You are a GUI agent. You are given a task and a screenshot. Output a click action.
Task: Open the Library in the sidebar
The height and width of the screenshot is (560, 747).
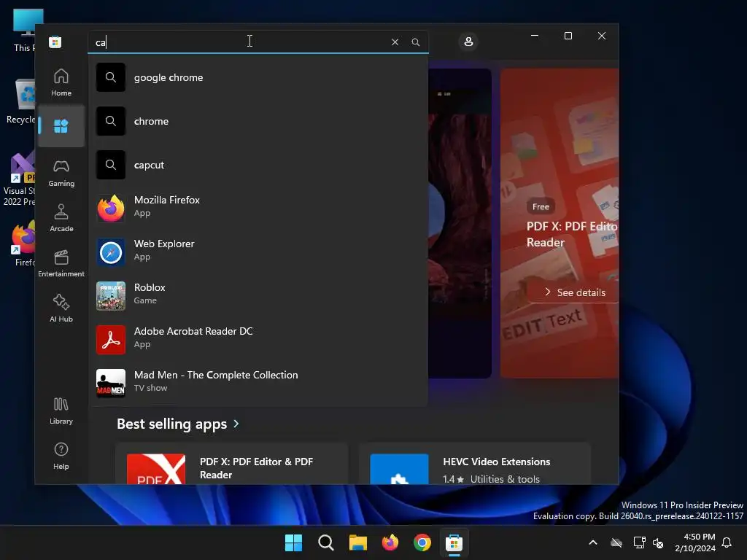(x=61, y=411)
